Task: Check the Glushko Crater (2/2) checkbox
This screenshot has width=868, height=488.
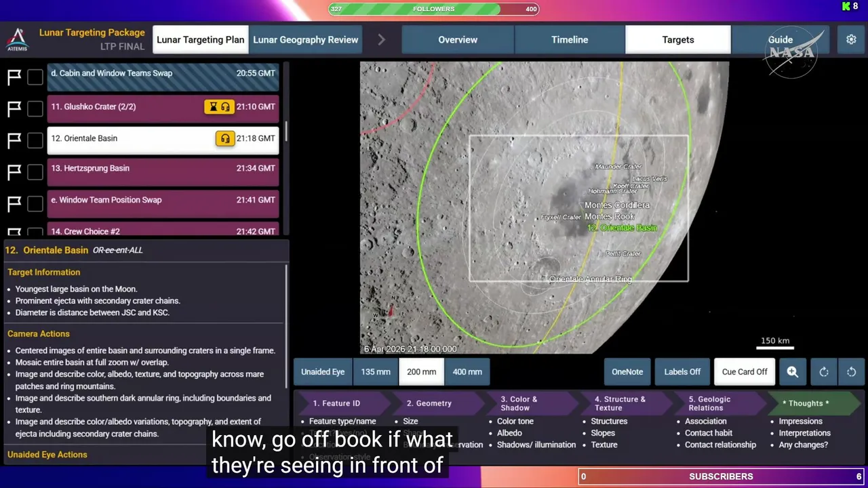Action: click(35, 108)
